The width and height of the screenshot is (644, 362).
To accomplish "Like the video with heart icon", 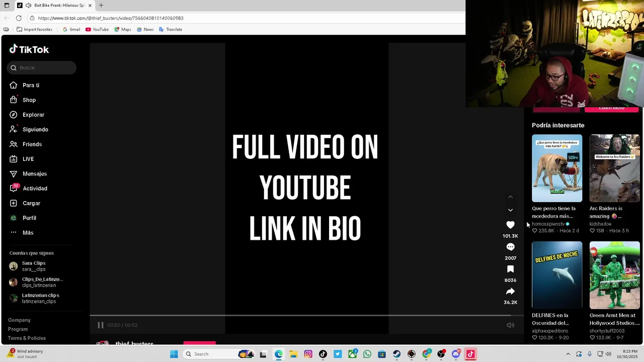I will 510,225.
